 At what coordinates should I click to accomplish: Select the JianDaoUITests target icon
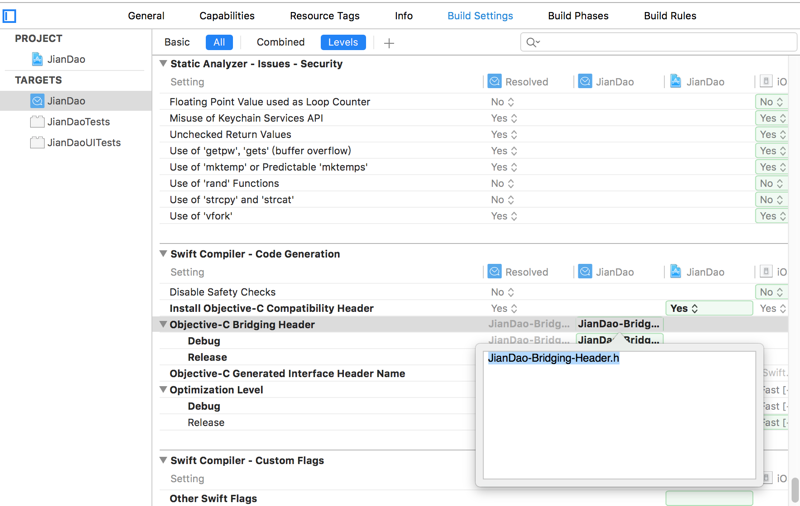tap(37, 143)
